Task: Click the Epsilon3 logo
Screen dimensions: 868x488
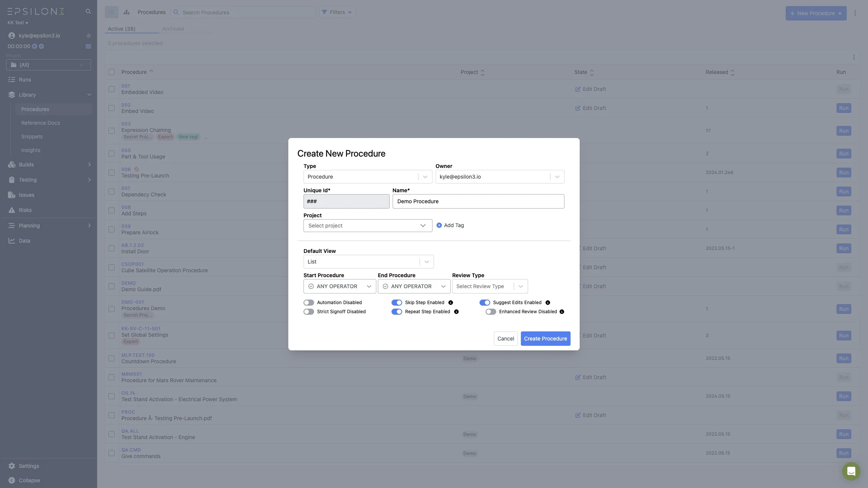Action: pyautogui.click(x=36, y=11)
